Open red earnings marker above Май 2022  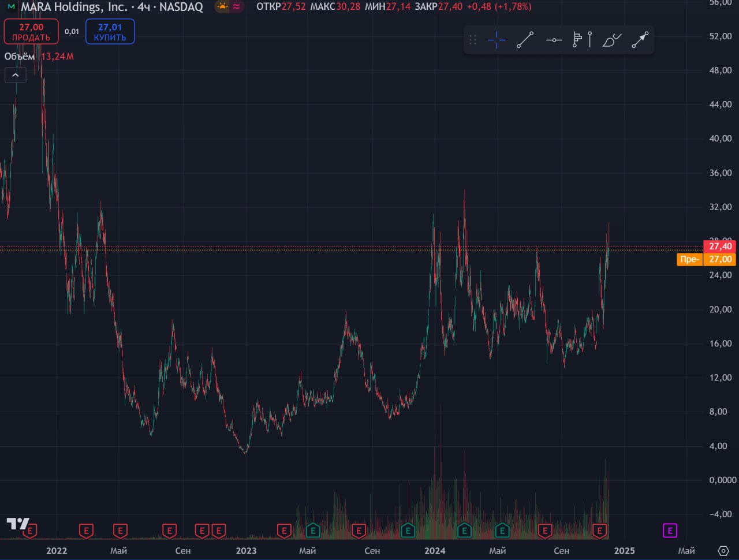tap(120, 531)
